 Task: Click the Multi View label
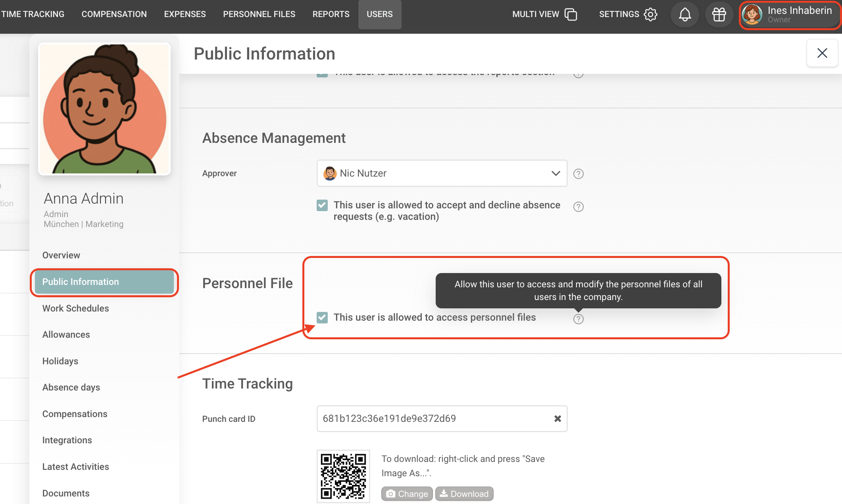coord(536,14)
